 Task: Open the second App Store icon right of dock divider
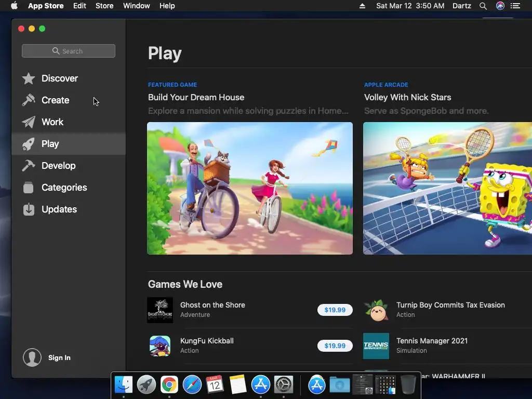tap(317, 384)
